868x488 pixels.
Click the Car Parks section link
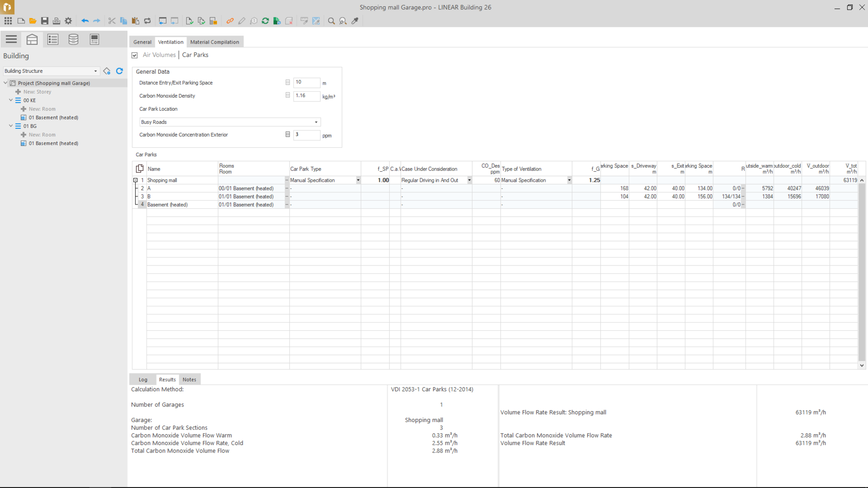[195, 55]
